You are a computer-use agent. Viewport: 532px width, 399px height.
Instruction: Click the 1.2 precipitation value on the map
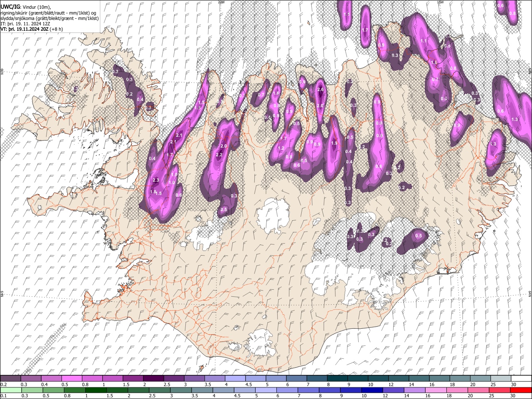[x=281, y=148]
